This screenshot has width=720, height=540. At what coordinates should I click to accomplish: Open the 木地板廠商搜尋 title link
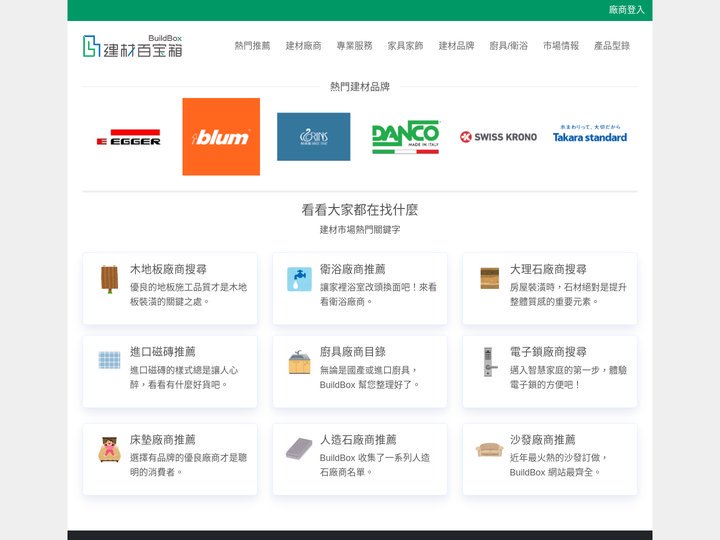pyautogui.click(x=168, y=269)
